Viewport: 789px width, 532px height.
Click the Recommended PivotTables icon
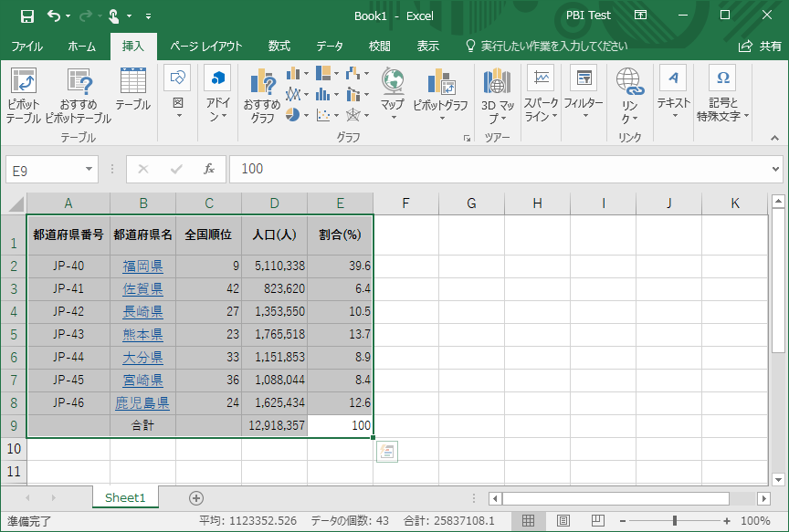point(78,82)
